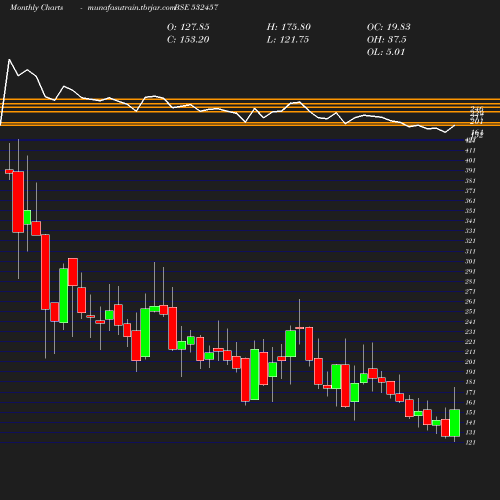
Task: Click the 'OC: 19.83' reading
Action: click(x=389, y=27)
